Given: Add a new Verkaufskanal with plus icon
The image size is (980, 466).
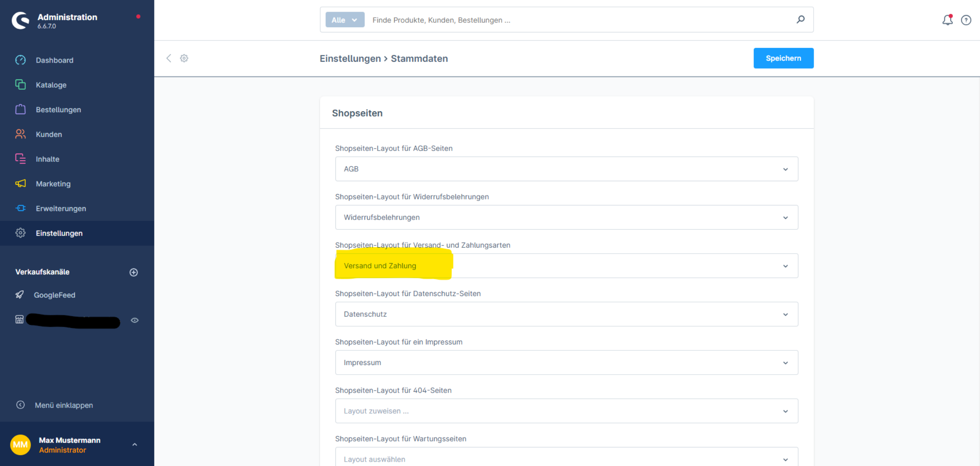Looking at the screenshot, I should click(x=134, y=272).
